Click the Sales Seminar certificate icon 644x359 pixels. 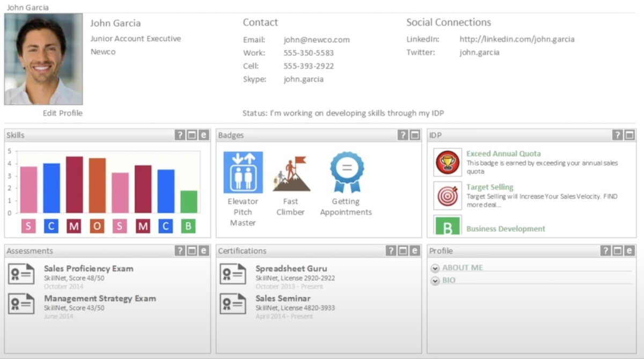(233, 303)
